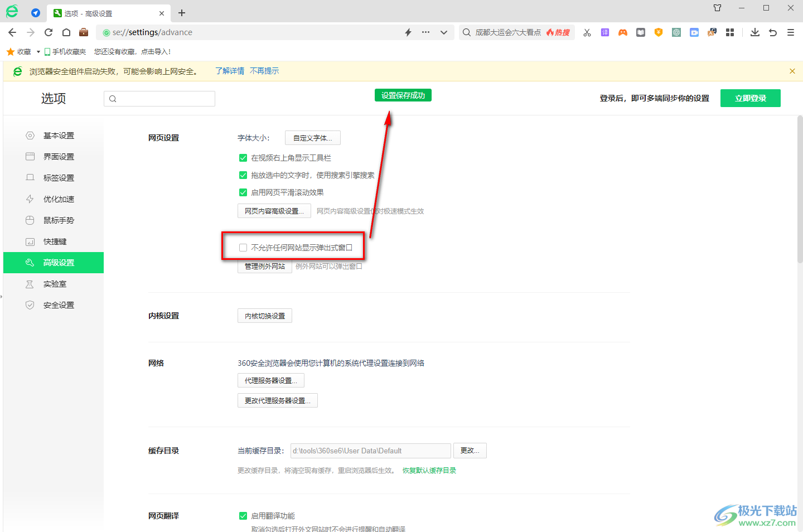Viewport: 803px width, 532px height.
Task: Close the 选项 - 高级设置 tab
Action: pos(162,13)
